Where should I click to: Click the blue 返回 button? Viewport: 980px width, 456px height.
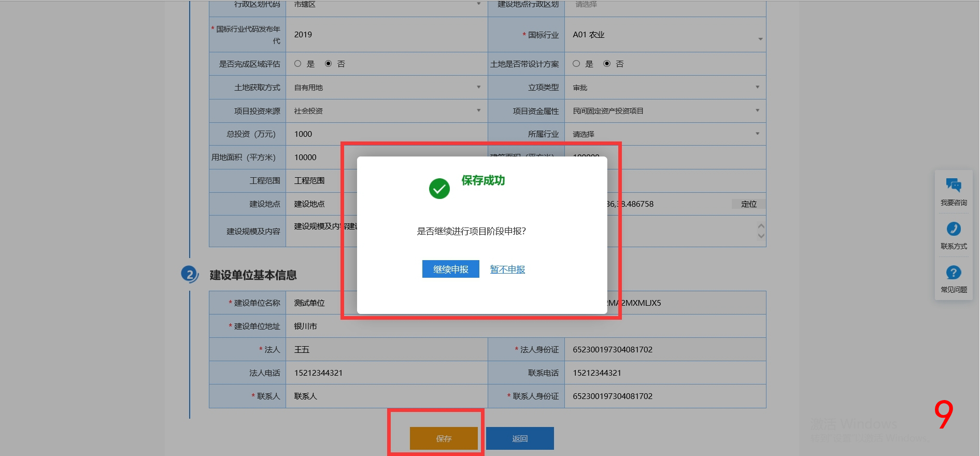(520, 438)
